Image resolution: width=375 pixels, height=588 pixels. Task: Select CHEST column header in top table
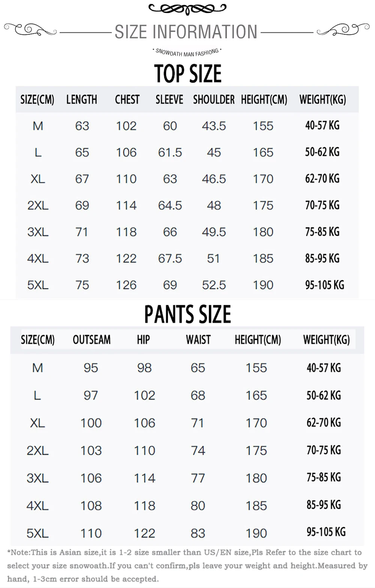[127, 100]
